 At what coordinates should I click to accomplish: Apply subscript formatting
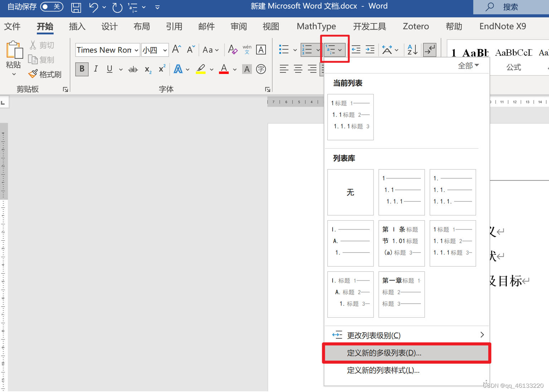(x=148, y=69)
